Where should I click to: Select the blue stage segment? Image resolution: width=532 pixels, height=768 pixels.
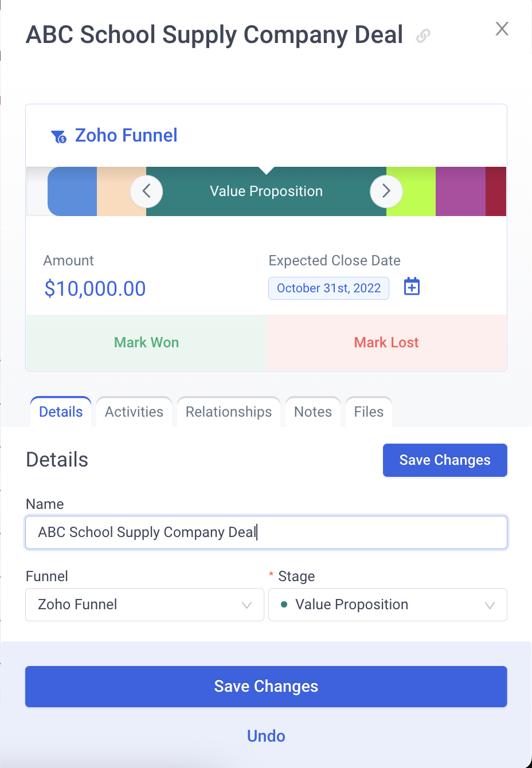(72, 191)
